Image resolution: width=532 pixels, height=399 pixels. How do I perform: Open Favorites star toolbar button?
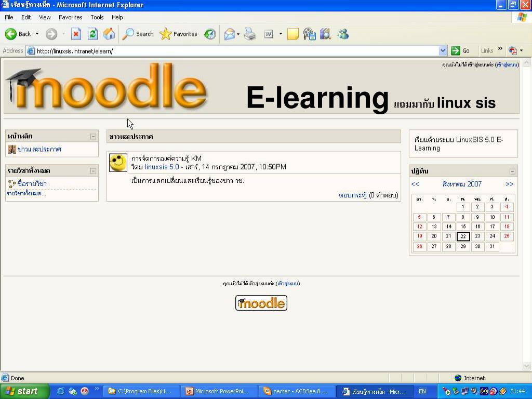coord(179,34)
